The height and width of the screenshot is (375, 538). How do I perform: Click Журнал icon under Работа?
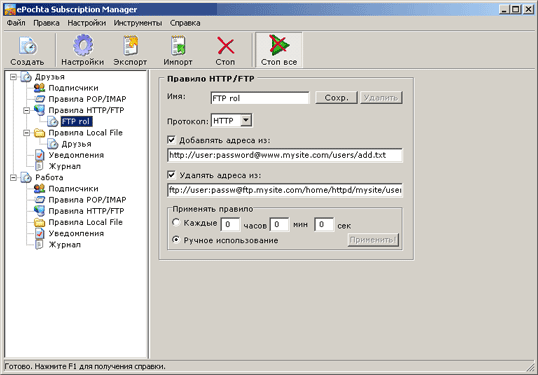coord(39,245)
